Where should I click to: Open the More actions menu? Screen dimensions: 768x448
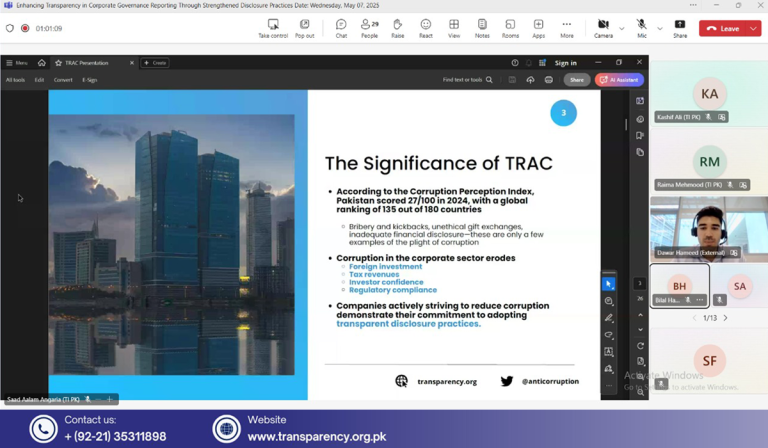click(x=566, y=28)
